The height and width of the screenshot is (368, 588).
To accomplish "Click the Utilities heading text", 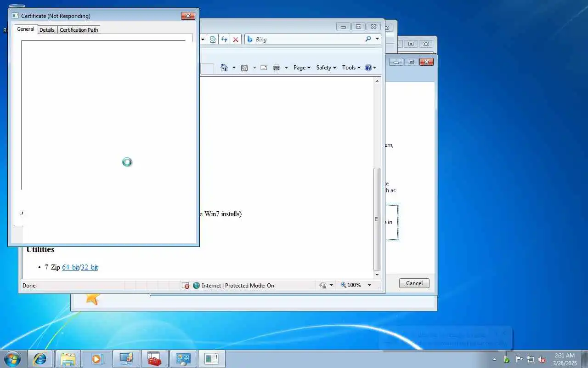I will point(40,249).
